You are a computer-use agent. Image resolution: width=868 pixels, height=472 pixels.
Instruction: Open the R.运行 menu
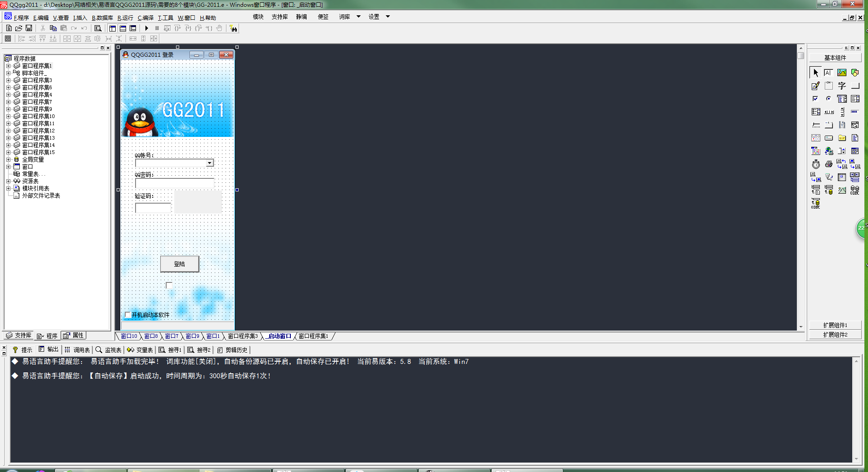[x=125, y=18]
